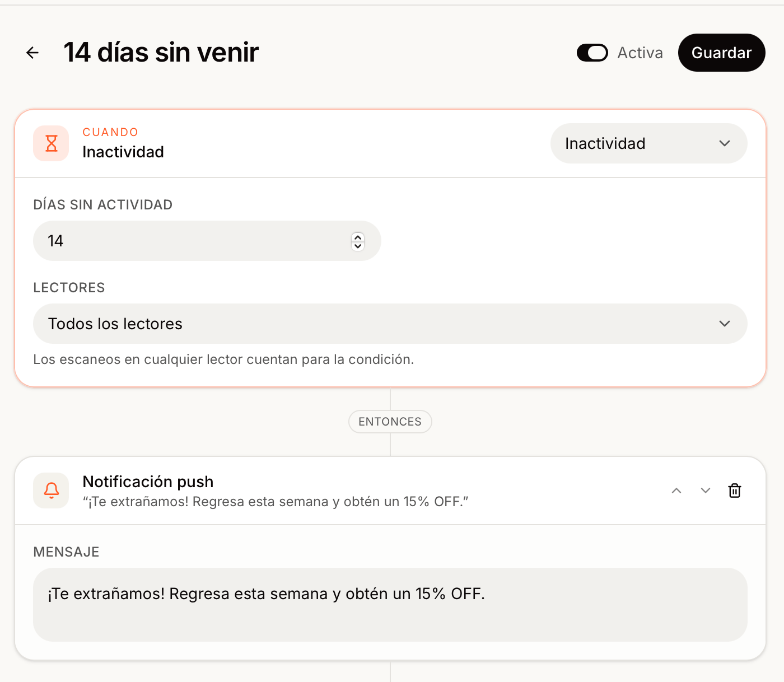Viewport: 784px width, 682px height.
Task: Click the ENTONCES connector label
Action: tap(390, 422)
